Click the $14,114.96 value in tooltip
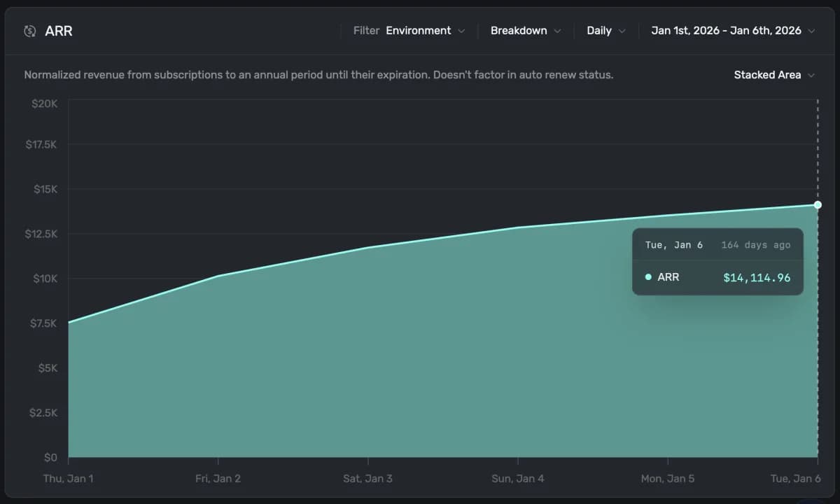This screenshot has height=504, width=840. click(757, 278)
